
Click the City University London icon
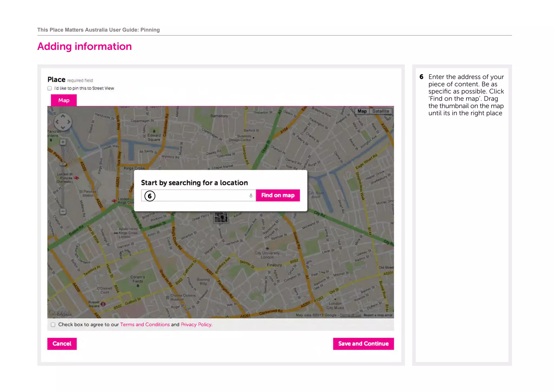tap(267, 249)
